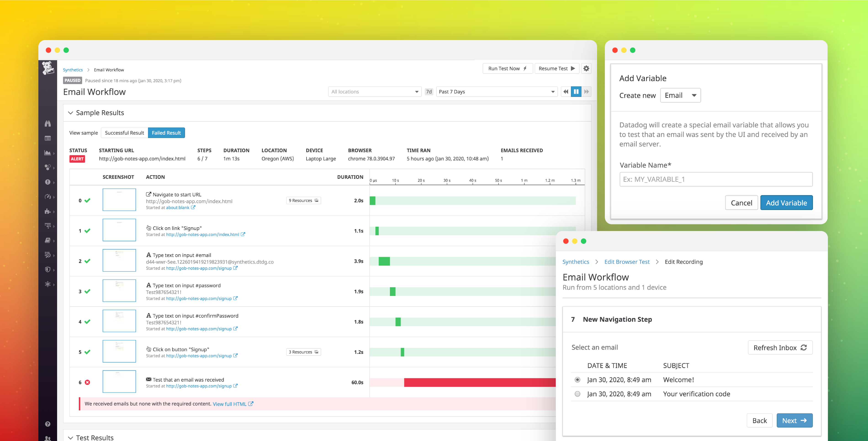Open Help via the question mark icon
This screenshot has height=441, width=868.
[48, 424]
